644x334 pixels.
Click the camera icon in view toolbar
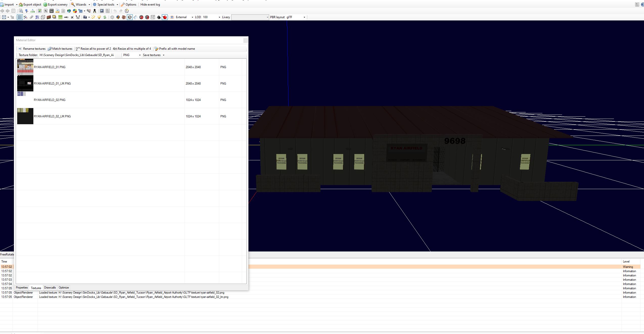(x=85, y=17)
